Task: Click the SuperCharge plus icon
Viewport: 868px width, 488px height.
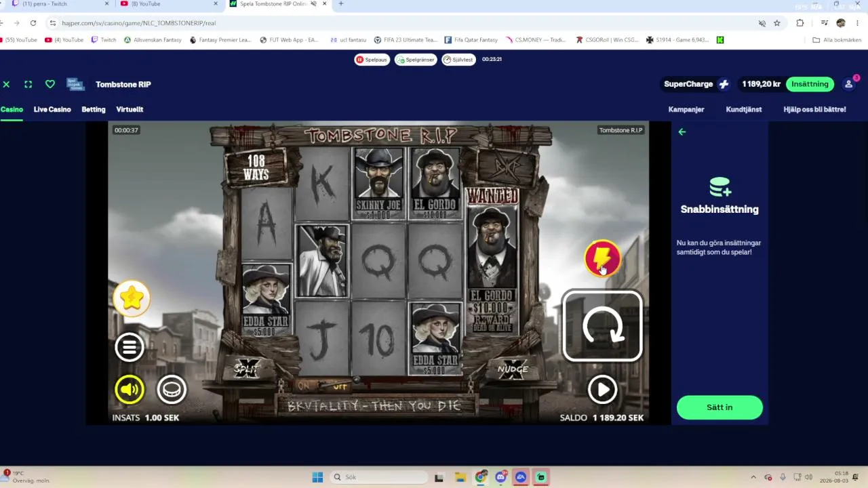Action: point(724,84)
